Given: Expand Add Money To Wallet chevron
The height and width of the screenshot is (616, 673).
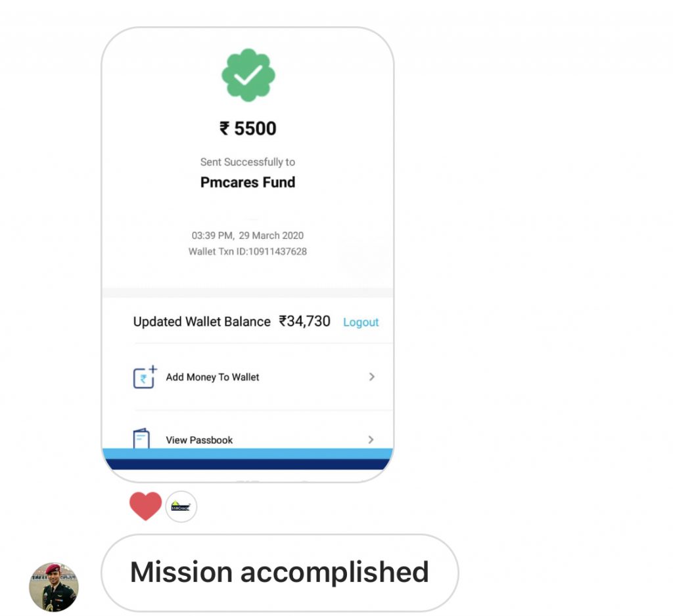Looking at the screenshot, I should 372,377.
